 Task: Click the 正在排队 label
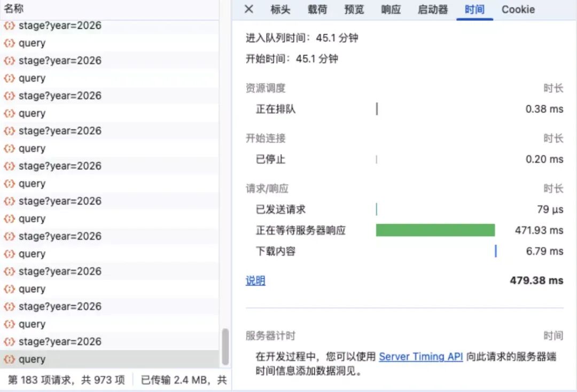(276, 109)
